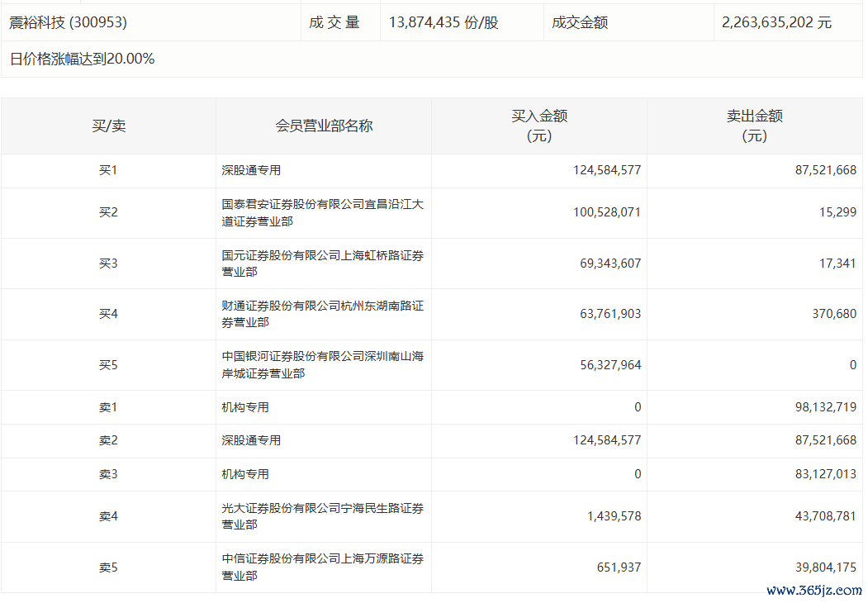Click 国元证券 上海虹桥路 branch name
The height and width of the screenshot is (603, 868).
(x=323, y=264)
